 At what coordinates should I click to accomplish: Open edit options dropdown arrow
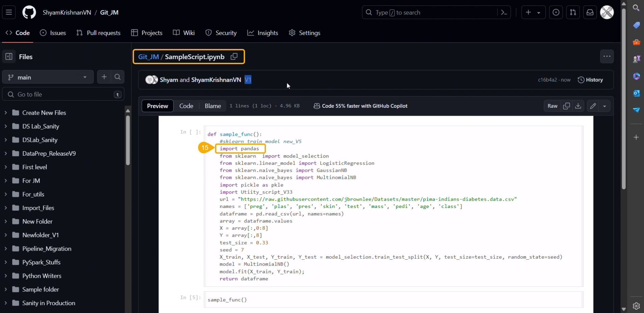tap(605, 106)
